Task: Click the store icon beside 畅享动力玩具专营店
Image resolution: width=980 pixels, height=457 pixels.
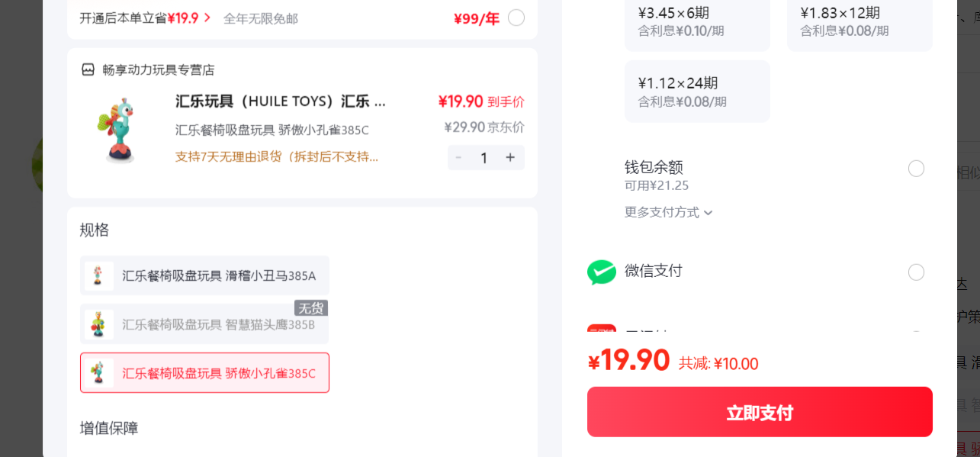Action: coord(88,69)
